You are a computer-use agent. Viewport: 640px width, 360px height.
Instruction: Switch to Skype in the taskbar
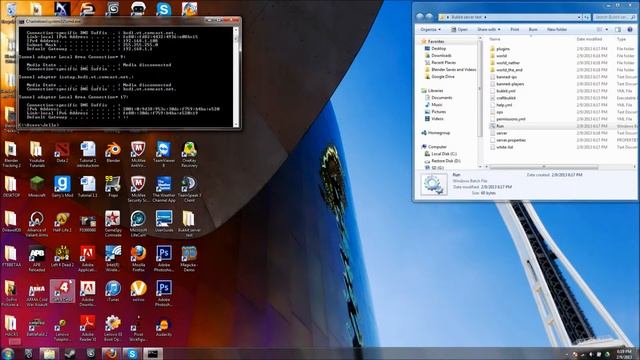pos(132,353)
